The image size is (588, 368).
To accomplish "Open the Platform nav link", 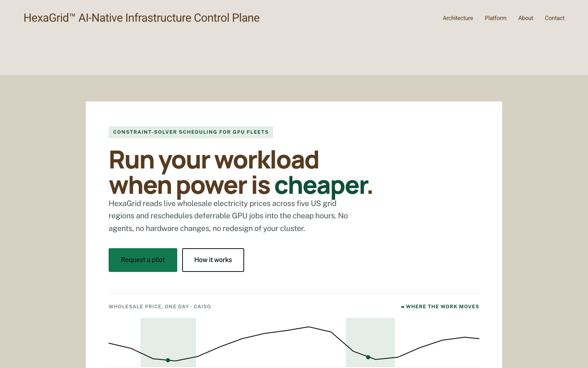I will pyautogui.click(x=495, y=18).
